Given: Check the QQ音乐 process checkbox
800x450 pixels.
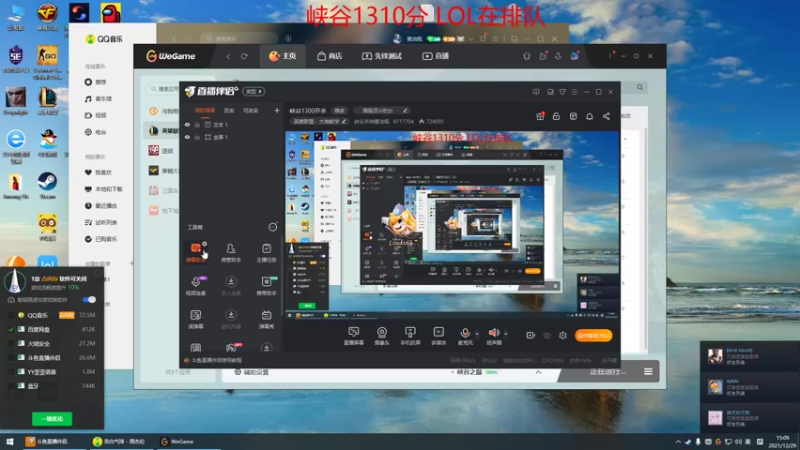Looking at the screenshot, I should pos(11,315).
